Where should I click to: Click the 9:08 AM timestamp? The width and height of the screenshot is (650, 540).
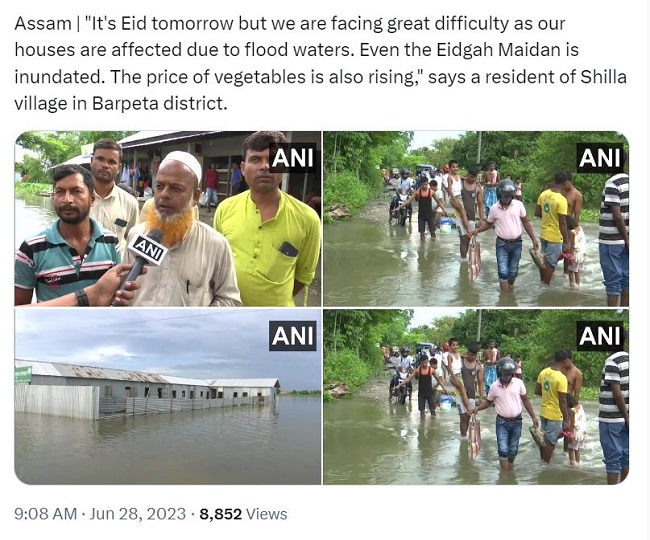(x=46, y=514)
